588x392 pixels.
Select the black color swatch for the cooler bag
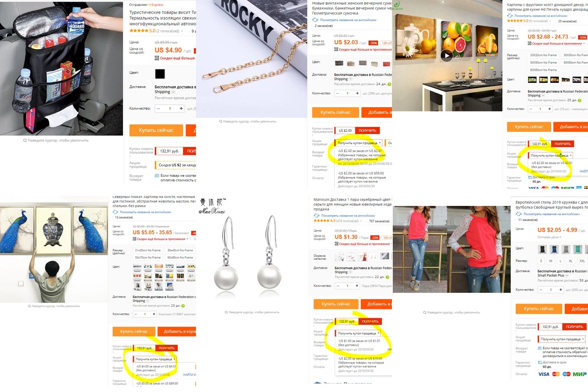pyautogui.click(x=160, y=73)
